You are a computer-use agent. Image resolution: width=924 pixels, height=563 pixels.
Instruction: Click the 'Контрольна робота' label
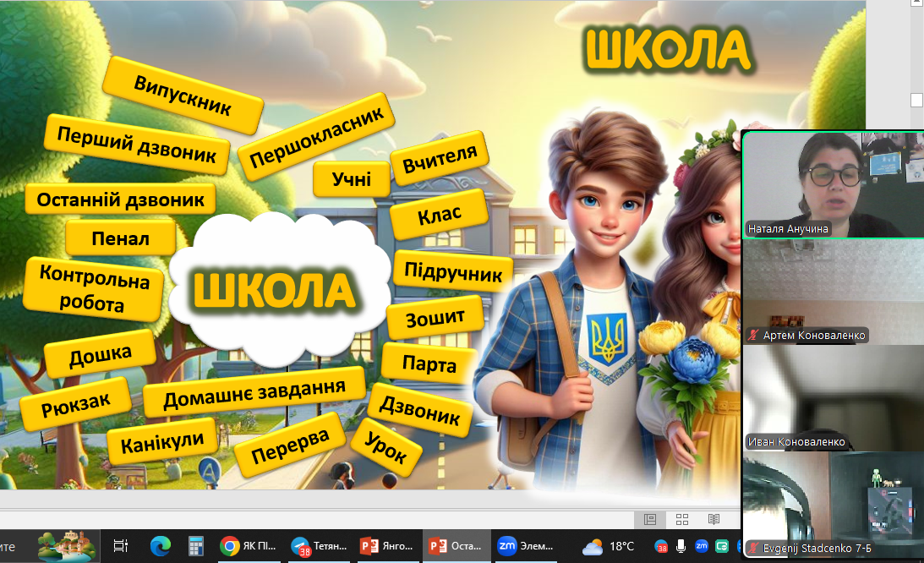(x=93, y=289)
